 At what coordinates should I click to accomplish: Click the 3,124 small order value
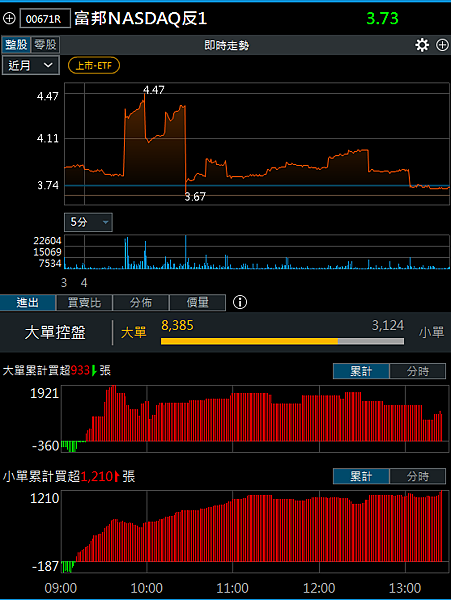[x=388, y=325]
